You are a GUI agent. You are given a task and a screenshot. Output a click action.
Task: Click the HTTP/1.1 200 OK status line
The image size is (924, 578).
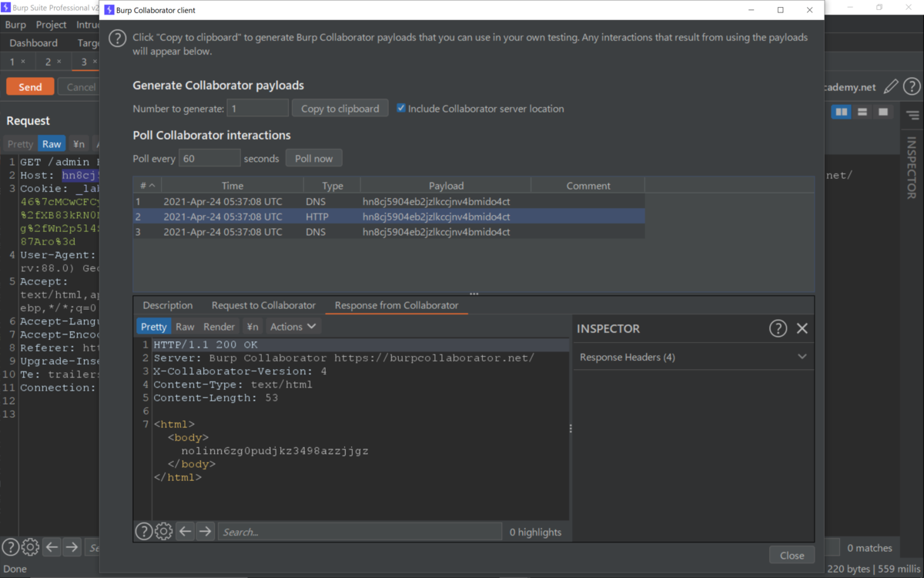pyautogui.click(x=206, y=344)
